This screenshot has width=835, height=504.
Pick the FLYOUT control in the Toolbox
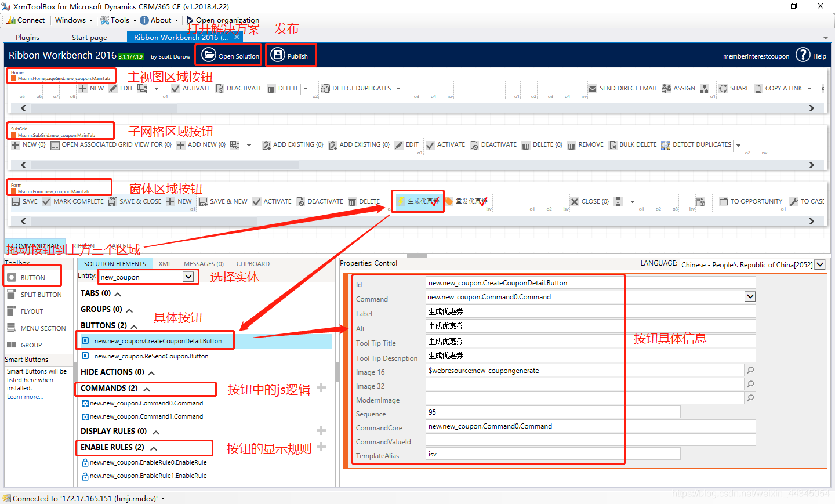coord(26,311)
